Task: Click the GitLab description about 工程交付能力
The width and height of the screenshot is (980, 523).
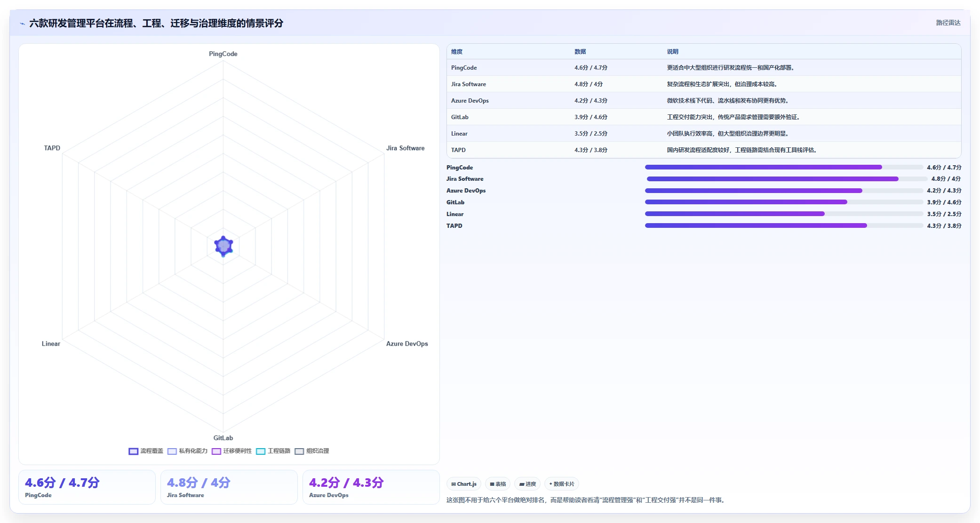Action: (733, 117)
